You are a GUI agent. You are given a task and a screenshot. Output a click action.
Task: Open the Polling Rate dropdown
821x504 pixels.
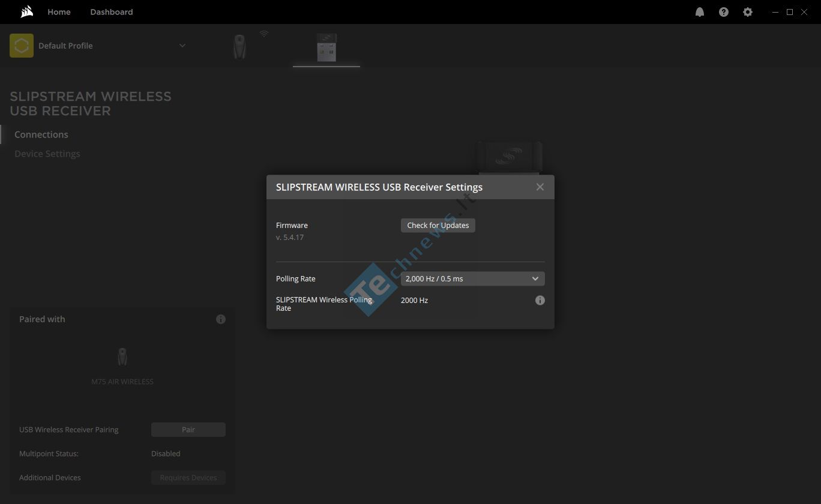click(473, 278)
